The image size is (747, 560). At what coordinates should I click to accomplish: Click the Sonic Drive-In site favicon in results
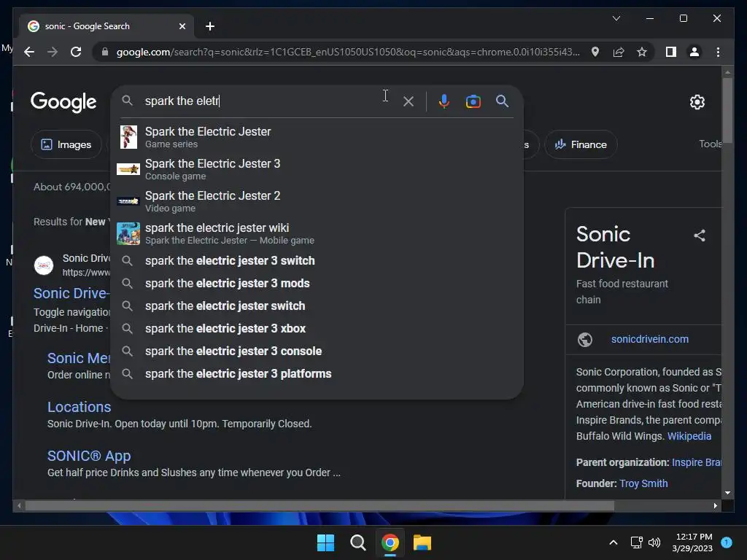(x=44, y=265)
